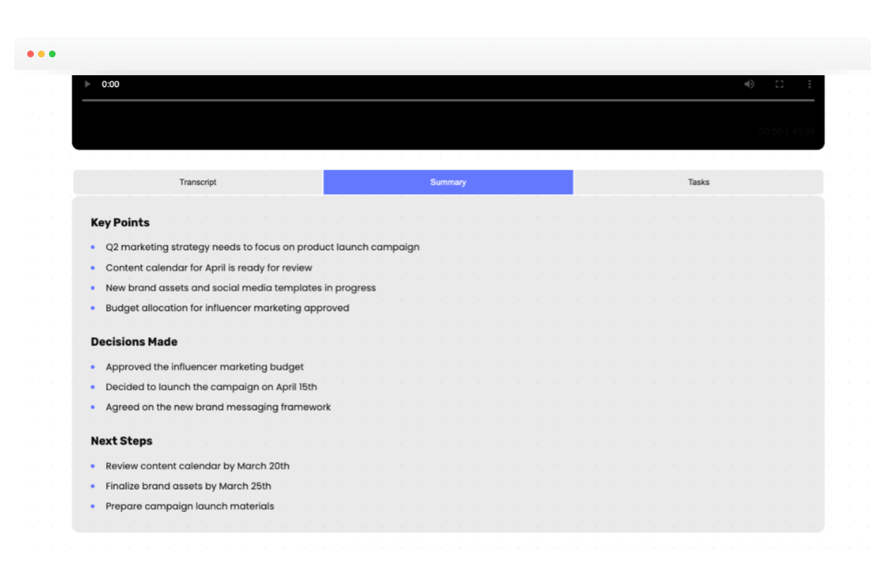
Task: Select the review content calendar next step
Action: coord(197,466)
